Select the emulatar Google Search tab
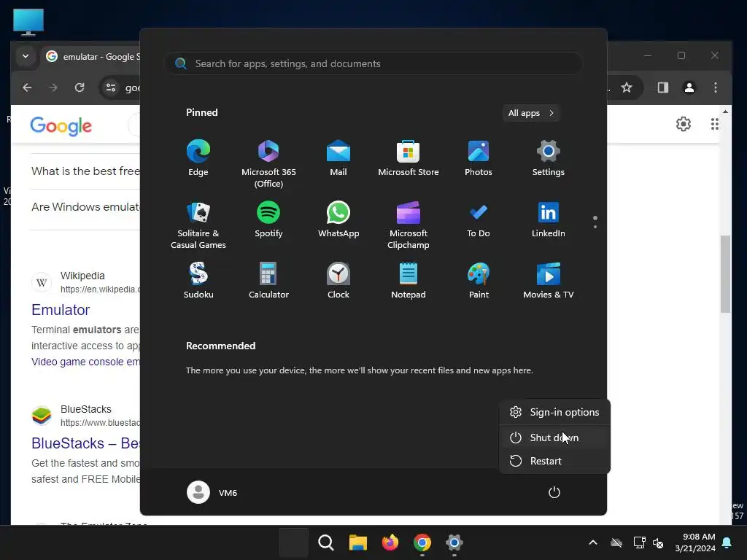The image size is (747, 560). coord(92,57)
